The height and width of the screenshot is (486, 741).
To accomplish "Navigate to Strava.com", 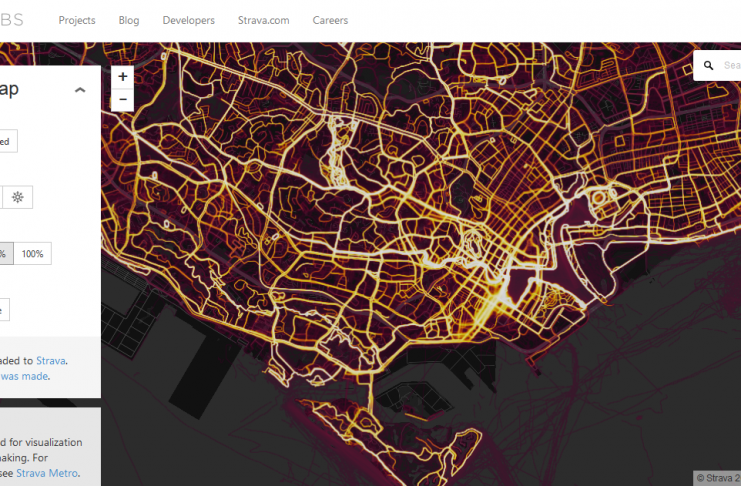I will click(x=262, y=20).
